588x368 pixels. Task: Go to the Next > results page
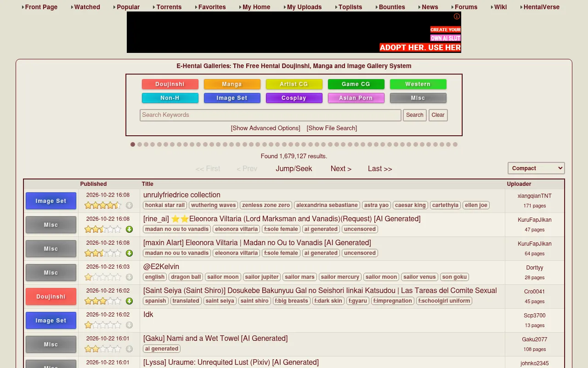click(341, 169)
